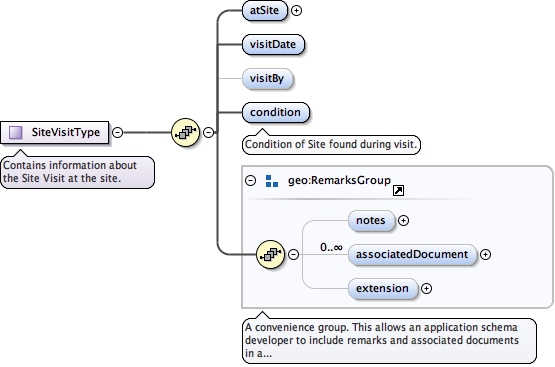Expand the extension element
The image size is (555, 367).
pyautogui.click(x=427, y=288)
